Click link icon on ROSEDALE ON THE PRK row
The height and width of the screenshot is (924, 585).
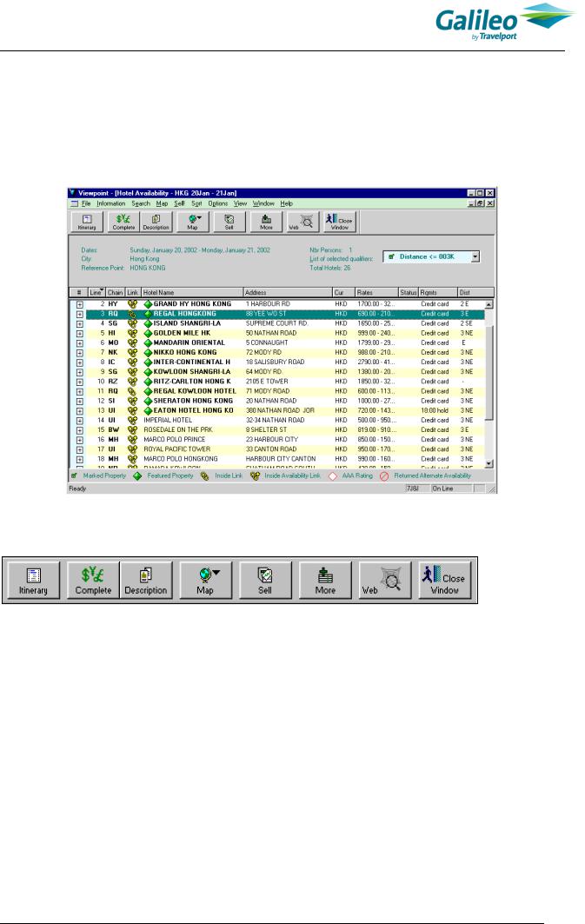click(132, 430)
